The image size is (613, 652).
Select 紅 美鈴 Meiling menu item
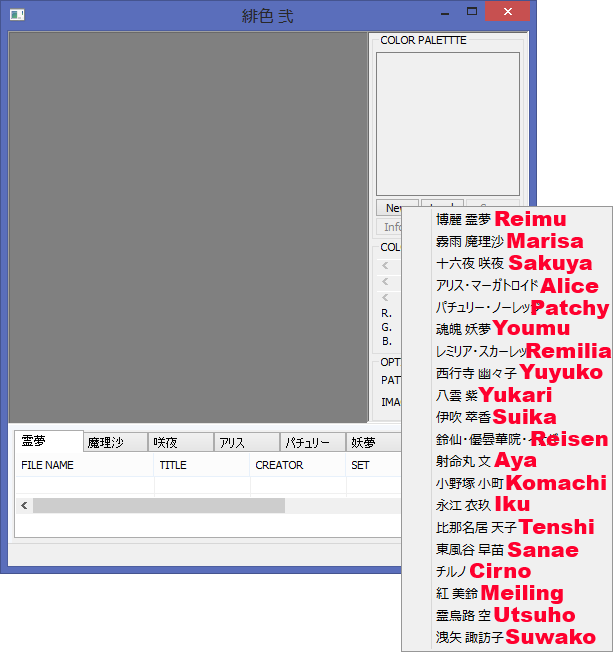tap(507, 593)
